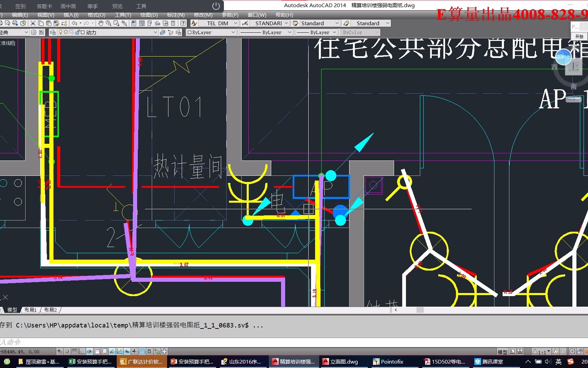Click the 预览 button in overlay bar
Viewport: 588px width, 368px height.
(117, 6)
